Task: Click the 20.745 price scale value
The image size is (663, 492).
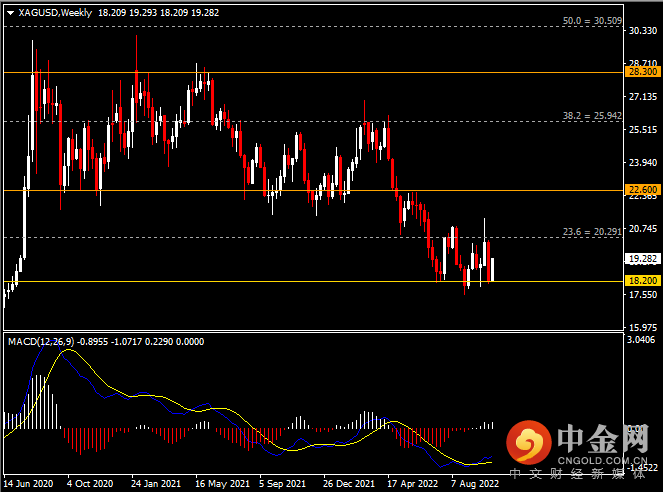Action: tap(643, 228)
